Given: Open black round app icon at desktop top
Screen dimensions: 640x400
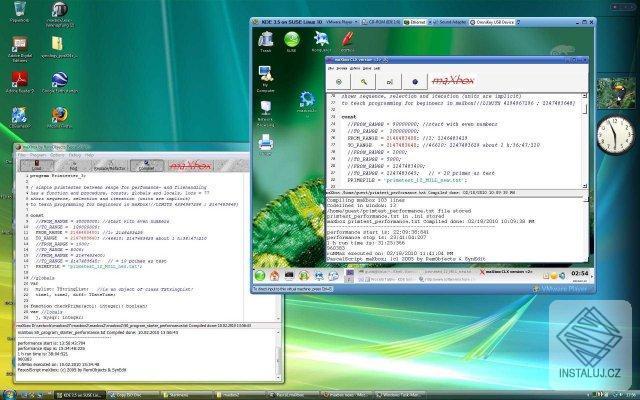Looking at the screenshot, I should pyautogui.click(x=60, y=15).
